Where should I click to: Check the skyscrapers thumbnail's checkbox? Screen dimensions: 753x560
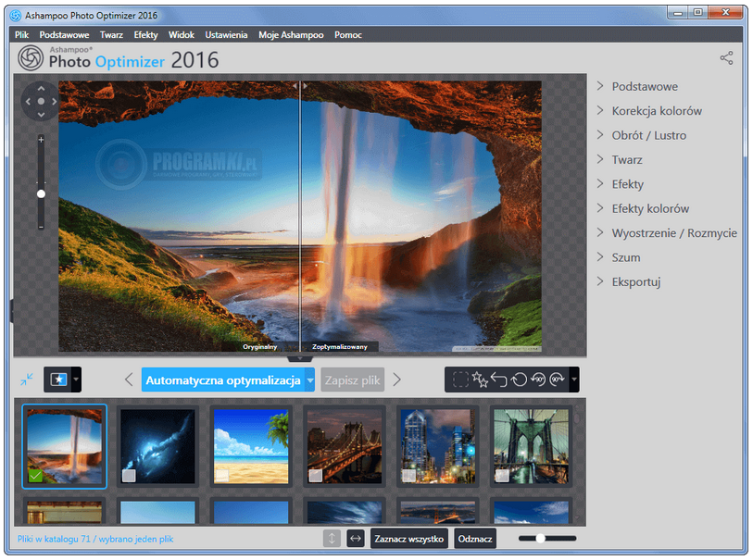[x=408, y=476]
